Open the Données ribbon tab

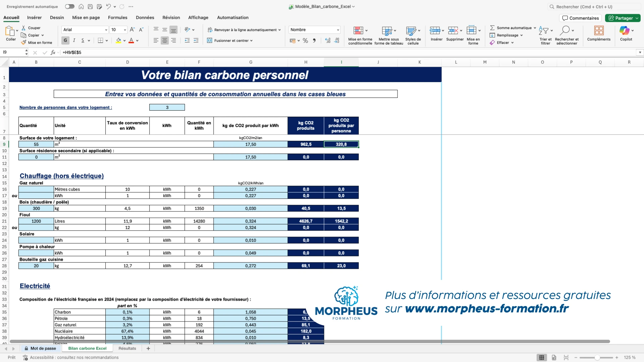coord(145,17)
